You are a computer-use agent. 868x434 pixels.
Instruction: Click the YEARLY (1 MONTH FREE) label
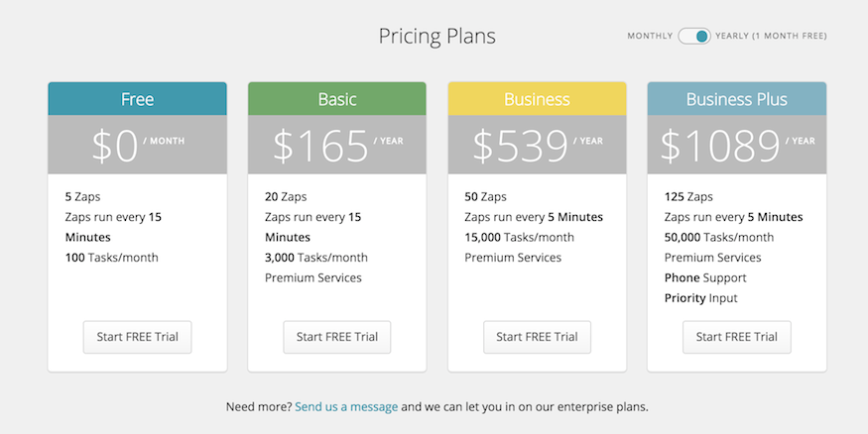[771, 36]
